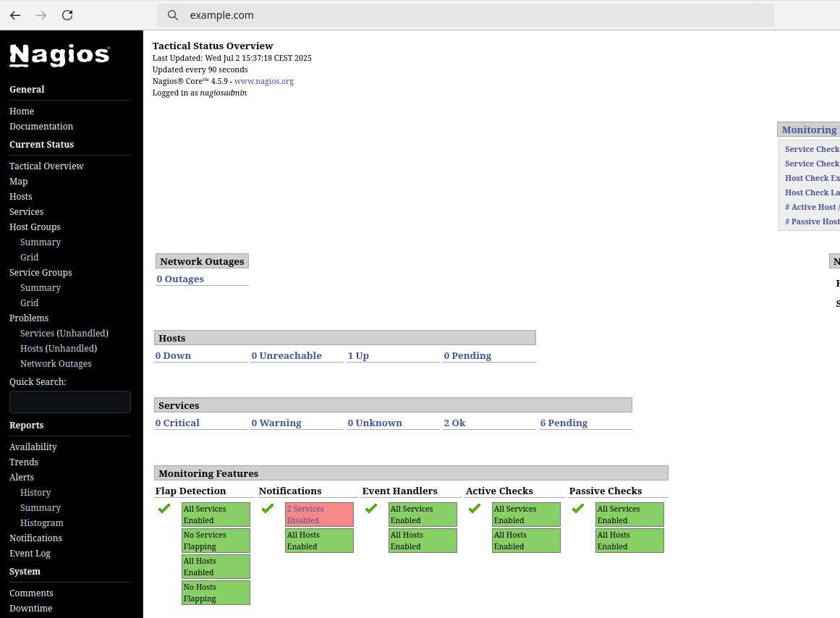Open Map in the sidebar
Image resolution: width=840 pixels, height=618 pixels.
(x=18, y=181)
